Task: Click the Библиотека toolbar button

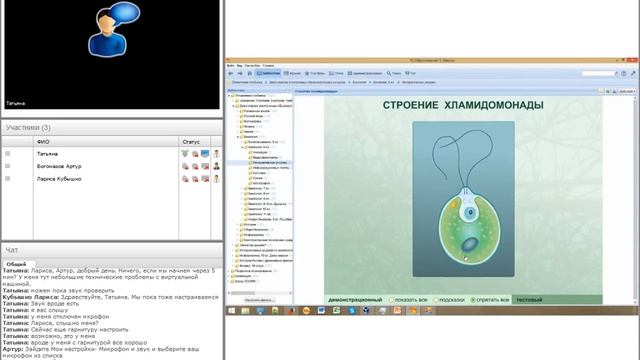Action: (268, 73)
